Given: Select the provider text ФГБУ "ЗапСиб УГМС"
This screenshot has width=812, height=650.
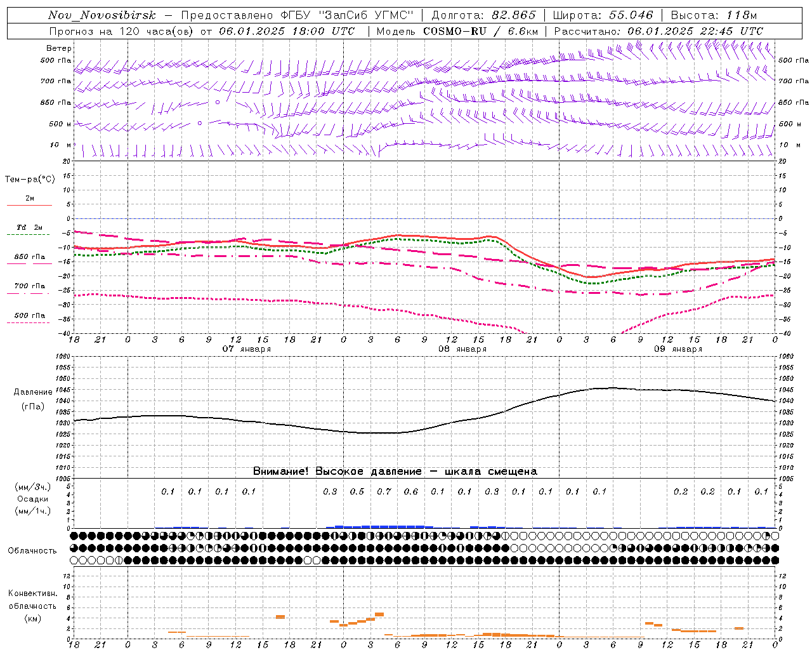Looking at the screenshot, I should click(x=347, y=15).
